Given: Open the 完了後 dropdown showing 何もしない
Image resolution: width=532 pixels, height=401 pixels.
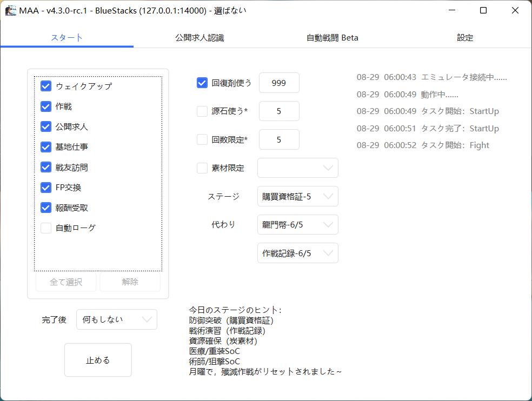Looking at the screenshot, I should point(116,319).
